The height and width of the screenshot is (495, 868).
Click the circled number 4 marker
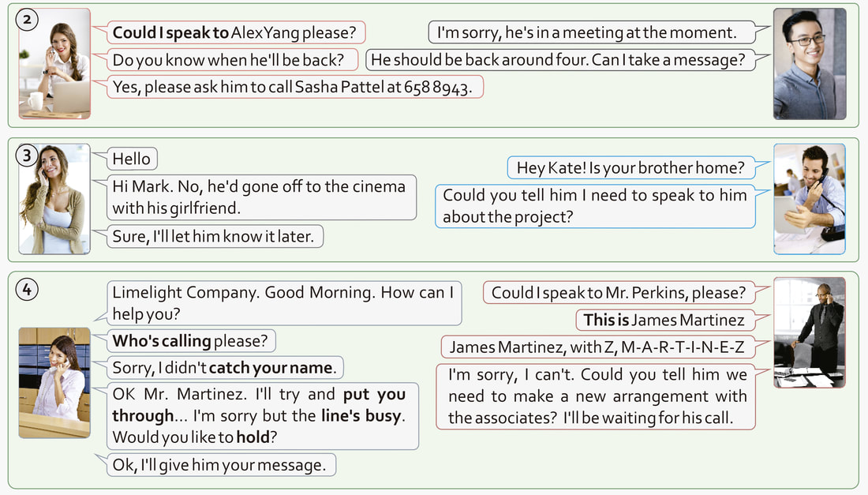pos(27,290)
